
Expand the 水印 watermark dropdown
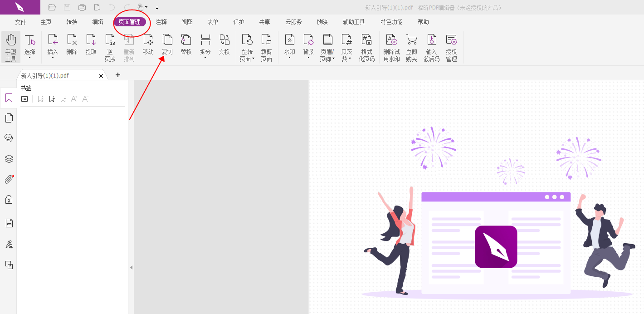click(289, 58)
